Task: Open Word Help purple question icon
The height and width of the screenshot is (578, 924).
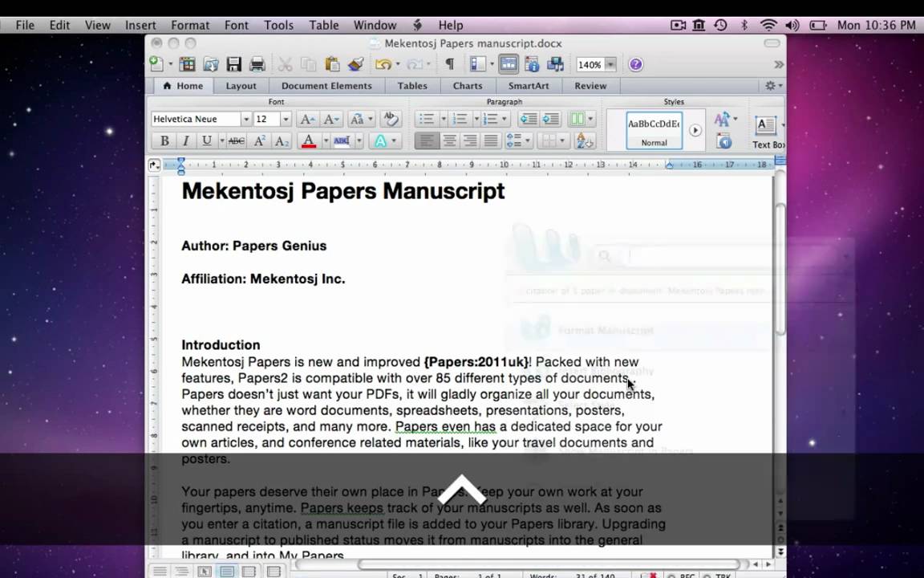Action: (x=635, y=64)
